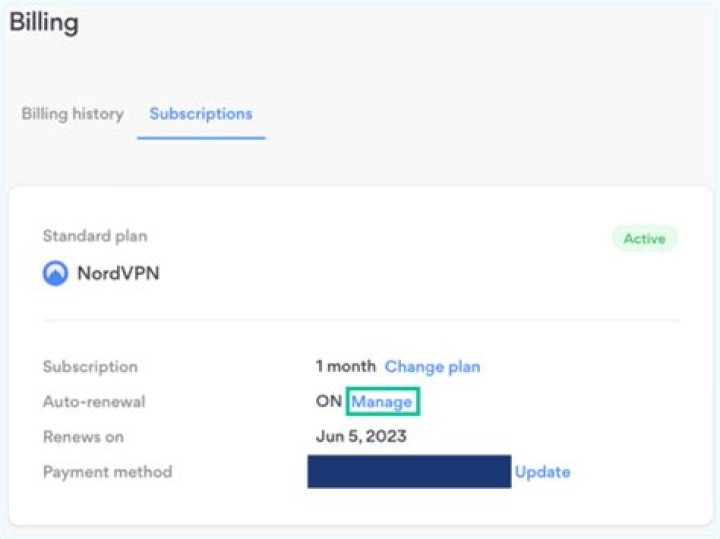720x539 pixels.
Task: Click the NordVPN logo icon
Action: [x=55, y=273]
